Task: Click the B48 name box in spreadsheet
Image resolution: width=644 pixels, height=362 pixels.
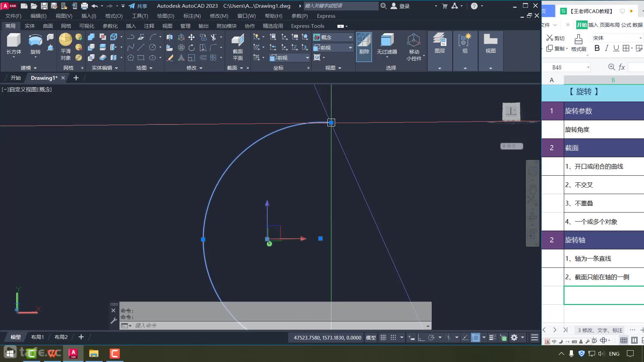Action: (x=566, y=67)
